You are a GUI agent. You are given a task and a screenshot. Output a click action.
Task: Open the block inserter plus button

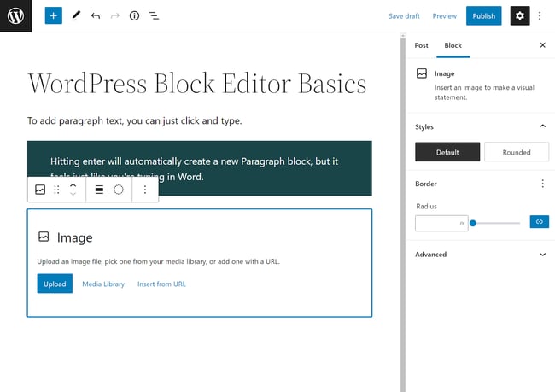click(54, 15)
